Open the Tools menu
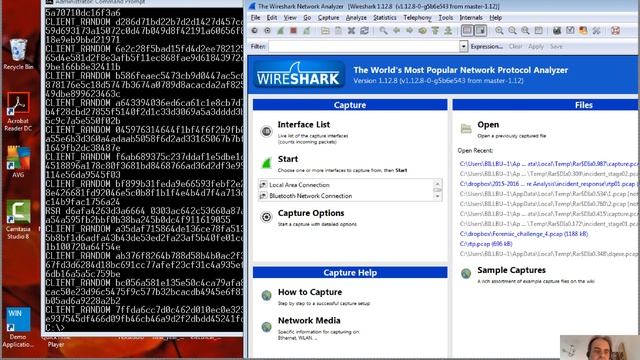 (445, 18)
